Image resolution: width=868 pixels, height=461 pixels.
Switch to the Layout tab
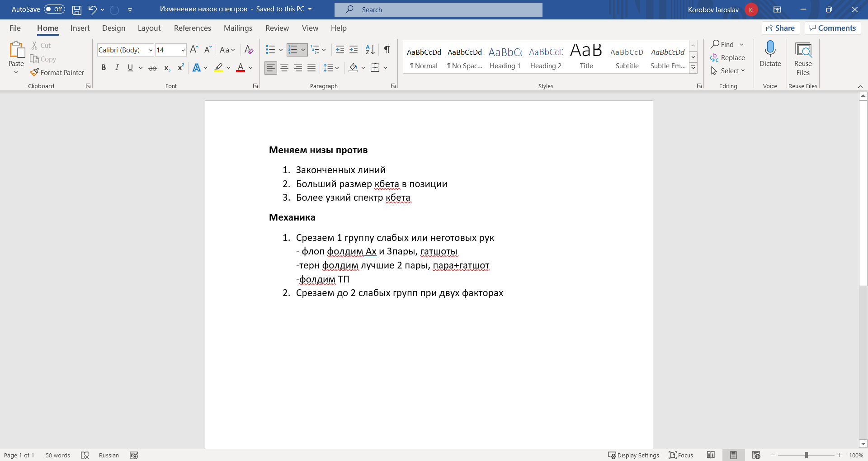pyautogui.click(x=149, y=28)
